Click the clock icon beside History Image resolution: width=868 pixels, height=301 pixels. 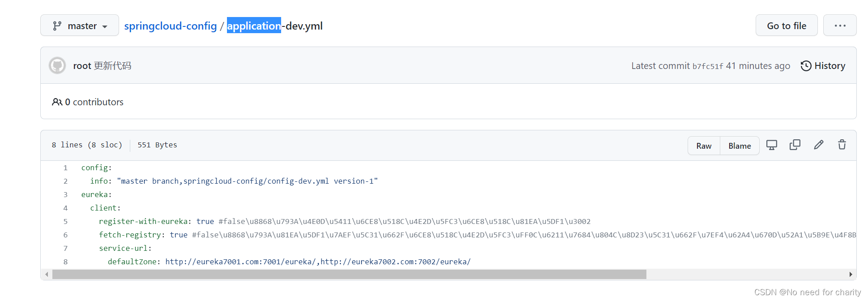806,66
